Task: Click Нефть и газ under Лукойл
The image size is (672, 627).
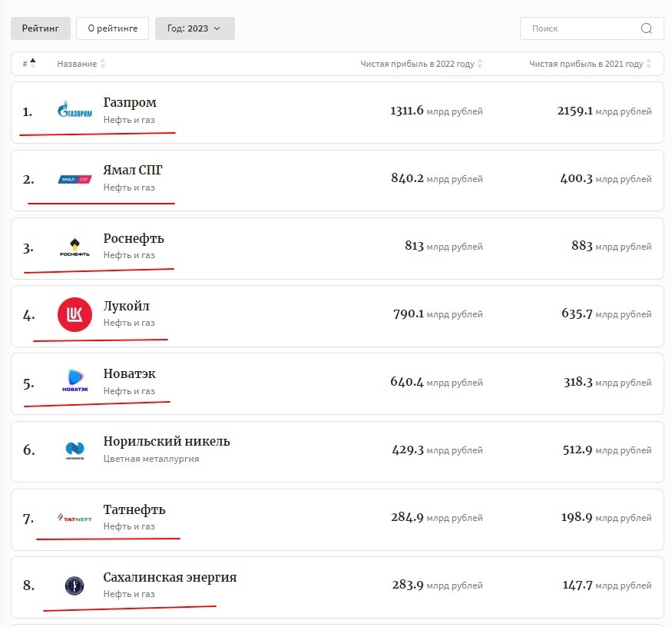Action: coord(129,323)
